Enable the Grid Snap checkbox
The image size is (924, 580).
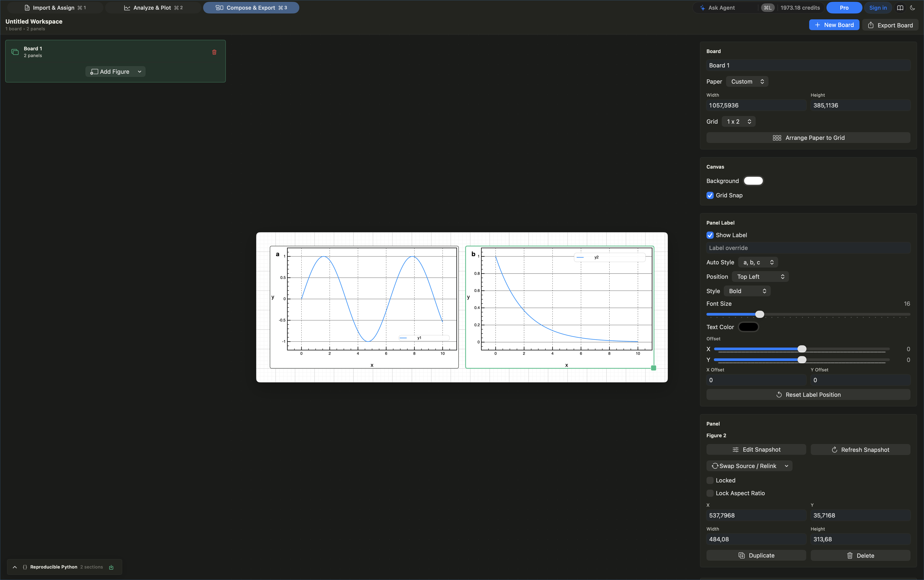(710, 195)
